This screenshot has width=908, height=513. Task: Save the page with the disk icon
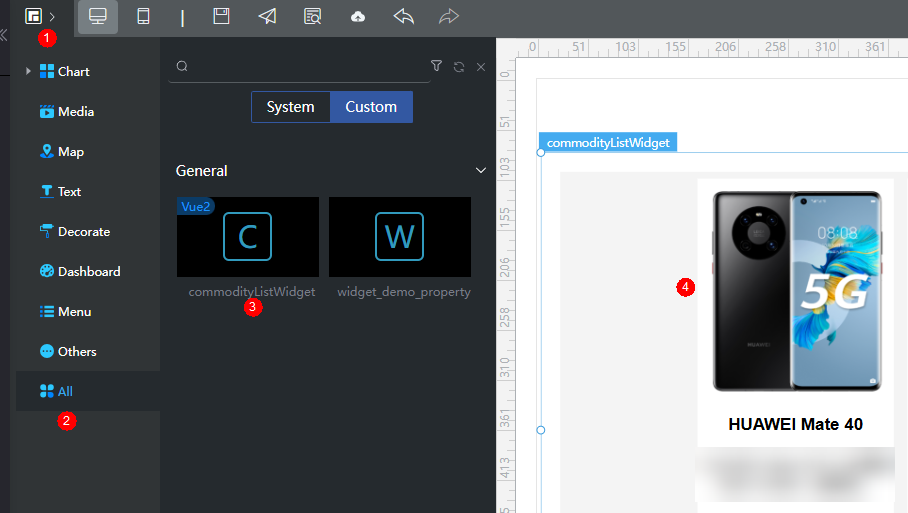221,16
